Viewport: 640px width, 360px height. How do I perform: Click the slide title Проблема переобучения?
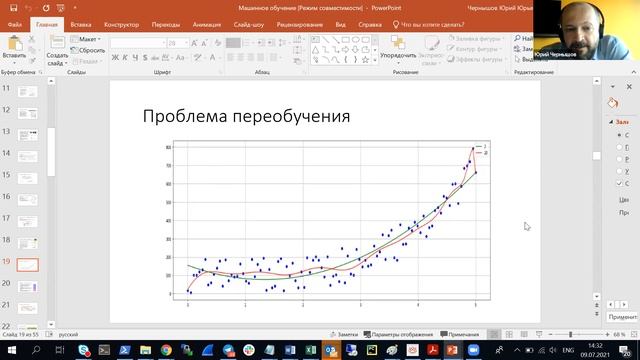[246, 116]
